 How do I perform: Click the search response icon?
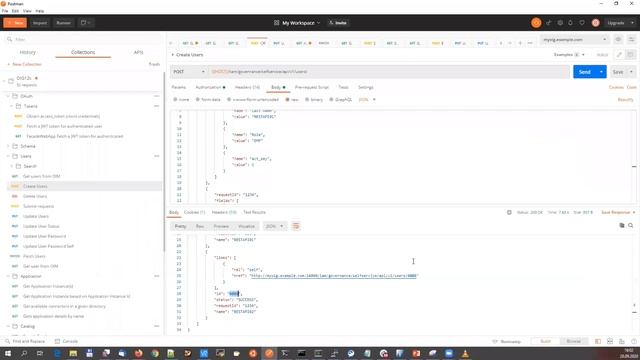point(631,225)
